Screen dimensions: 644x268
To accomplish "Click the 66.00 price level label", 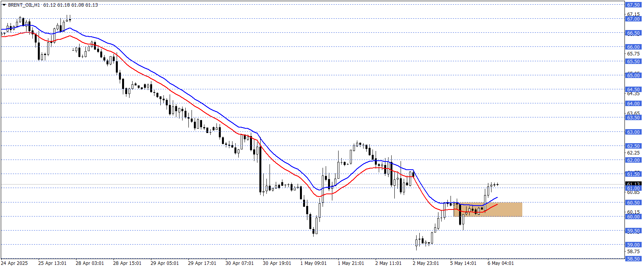I will coord(634,47).
